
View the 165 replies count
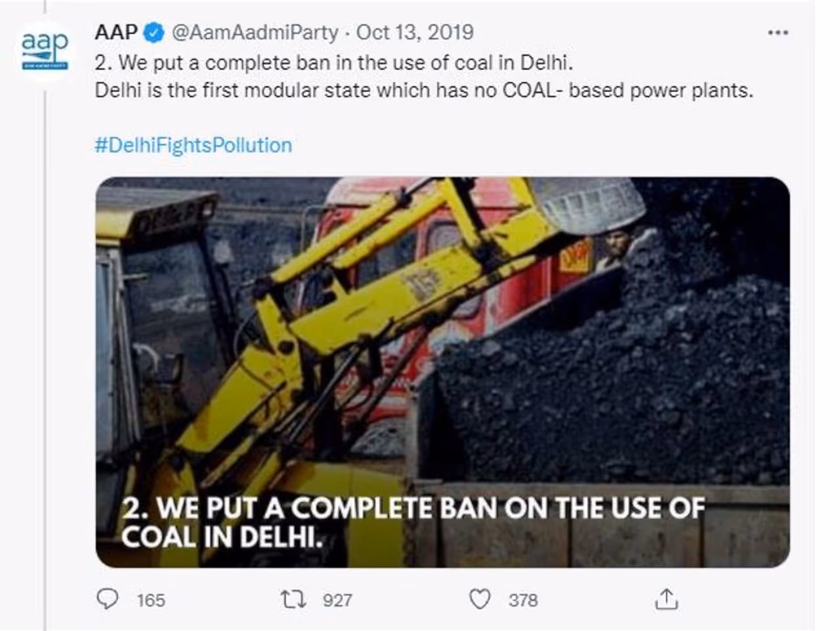[151, 600]
